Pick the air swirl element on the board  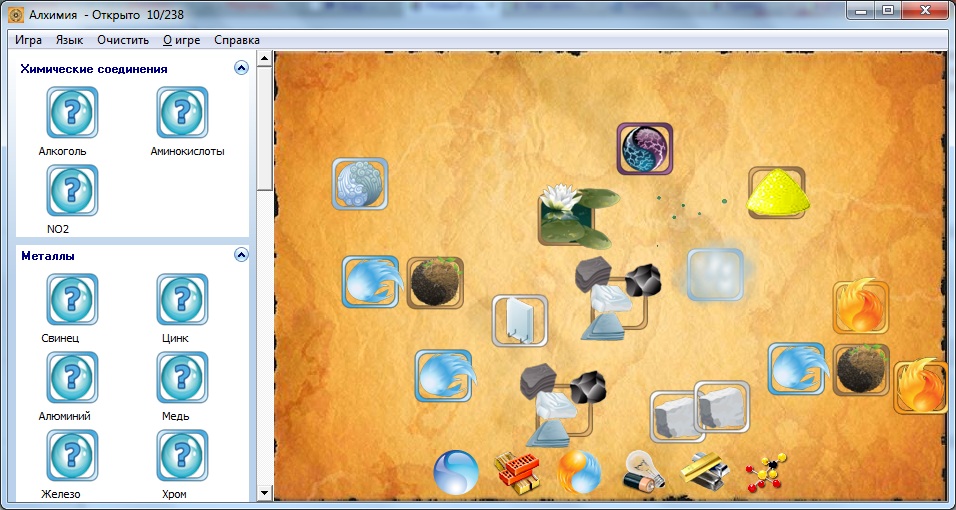click(360, 184)
